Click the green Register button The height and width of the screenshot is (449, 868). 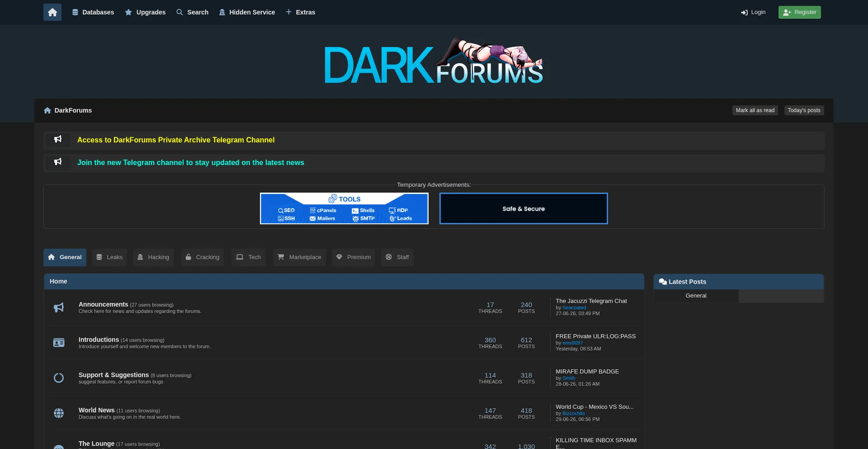tap(799, 12)
